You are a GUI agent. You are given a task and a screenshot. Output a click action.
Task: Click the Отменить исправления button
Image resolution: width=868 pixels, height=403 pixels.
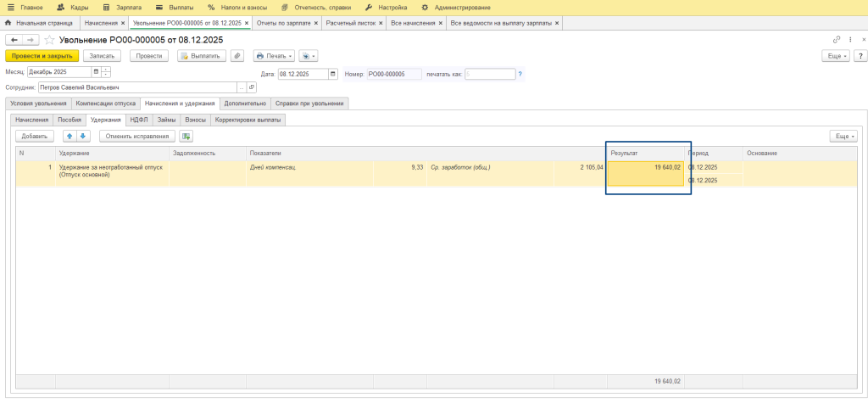(137, 136)
